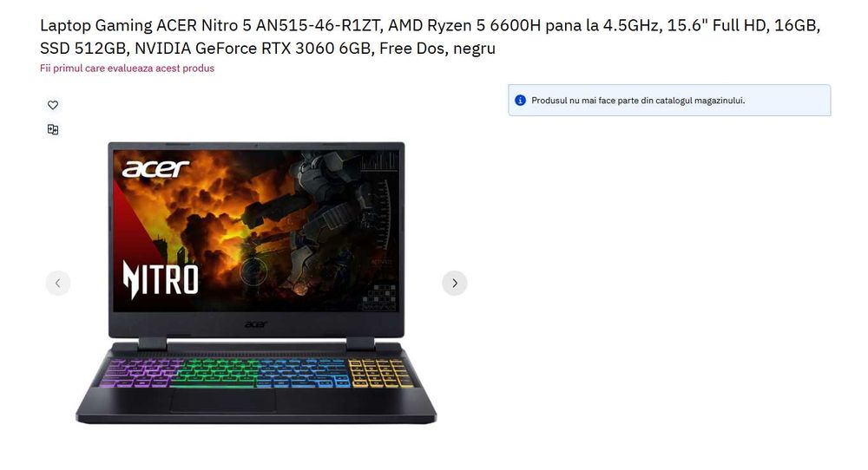Advance to next product image arrow
This screenshot has height=470, width=868.
[455, 283]
